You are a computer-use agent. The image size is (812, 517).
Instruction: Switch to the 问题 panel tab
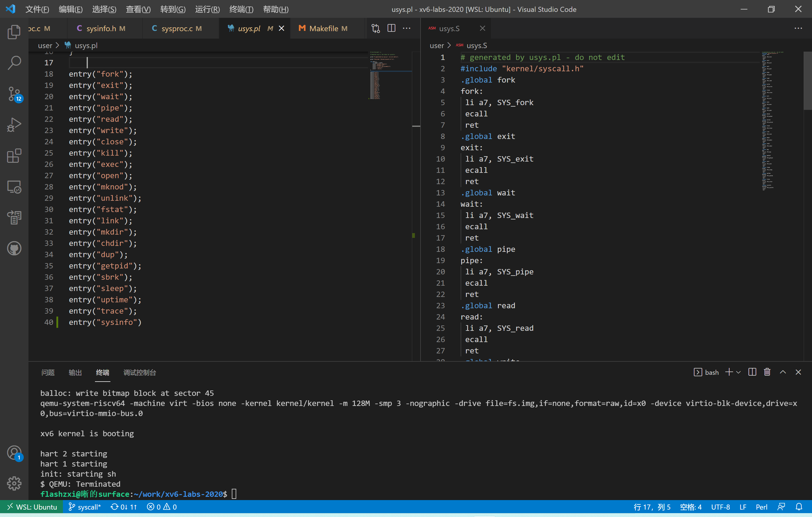tap(48, 372)
